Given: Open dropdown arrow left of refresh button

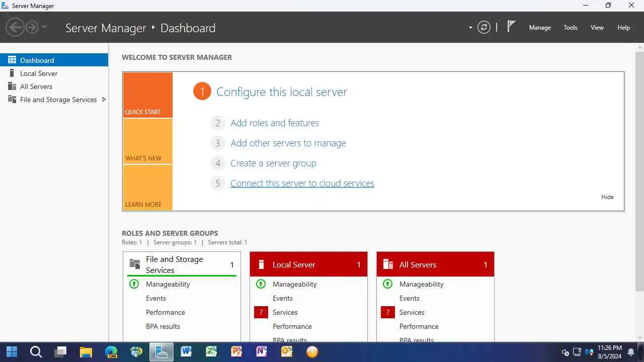Looking at the screenshot, I should coord(470,28).
